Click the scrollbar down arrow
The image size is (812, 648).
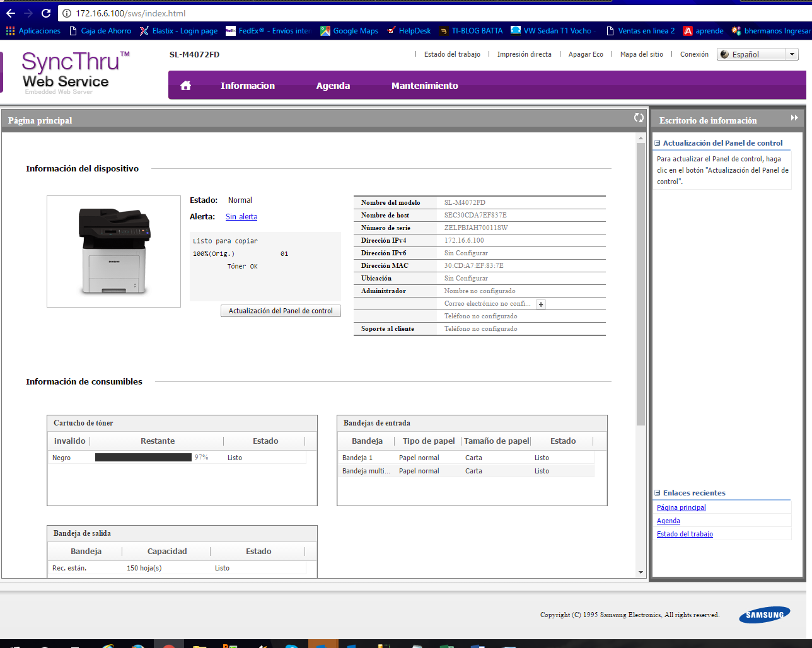point(641,572)
